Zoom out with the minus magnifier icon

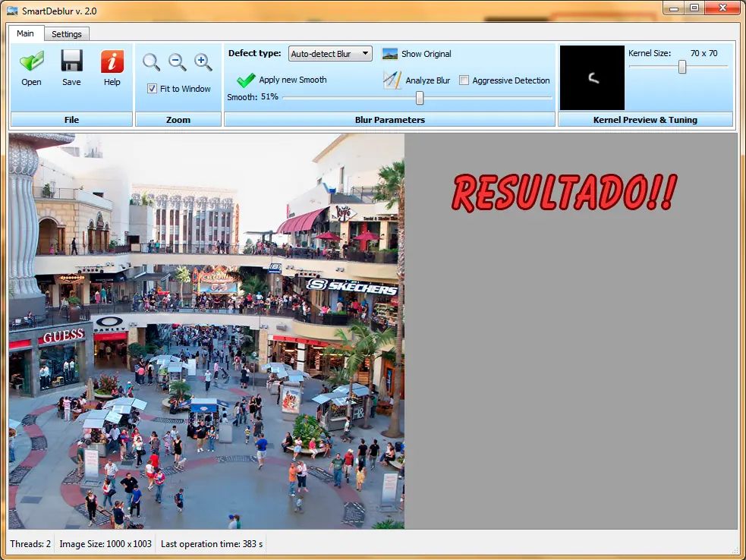[178, 62]
